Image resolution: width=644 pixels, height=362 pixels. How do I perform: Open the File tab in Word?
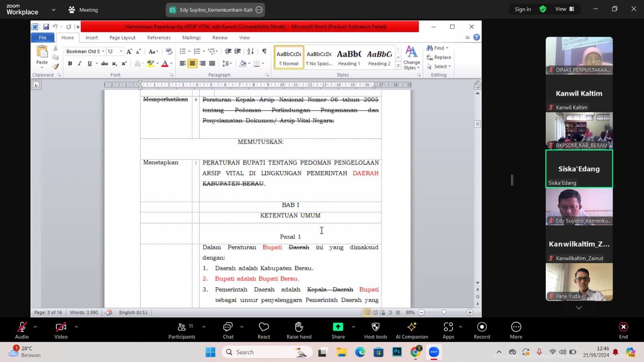click(x=43, y=37)
